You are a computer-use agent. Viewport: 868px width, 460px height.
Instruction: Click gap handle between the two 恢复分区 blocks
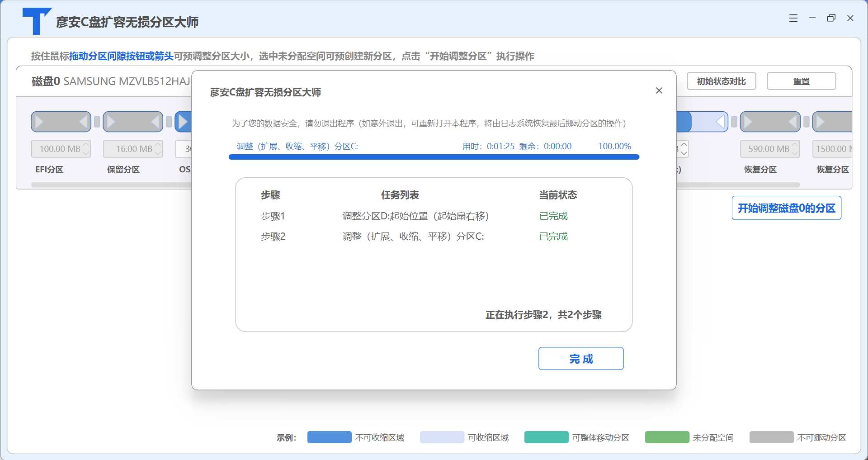click(x=806, y=122)
